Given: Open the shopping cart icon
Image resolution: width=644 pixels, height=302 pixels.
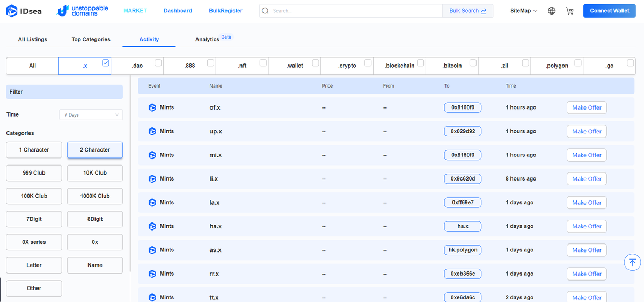Looking at the screenshot, I should point(569,11).
